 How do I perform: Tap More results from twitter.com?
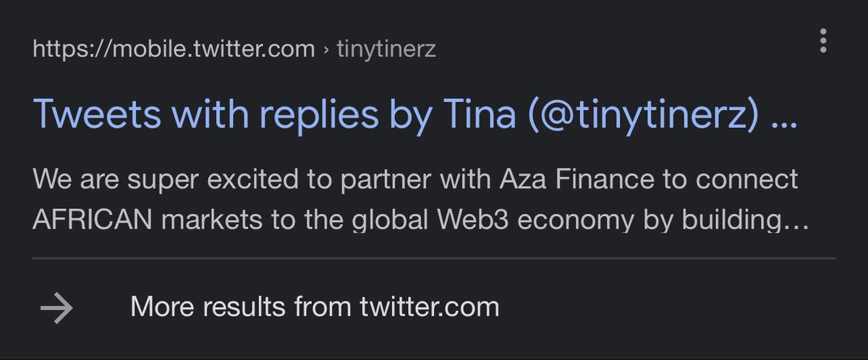tap(315, 307)
